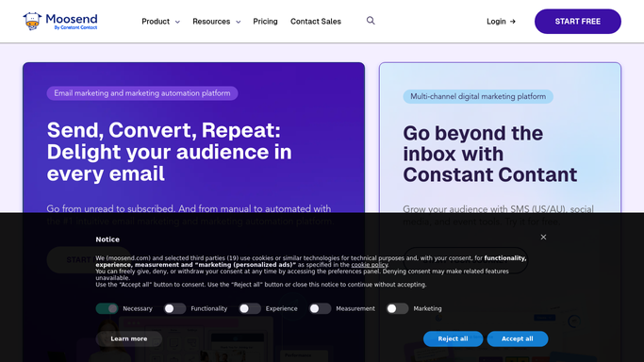Open the search magnifier icon

[x=371, y=21]
